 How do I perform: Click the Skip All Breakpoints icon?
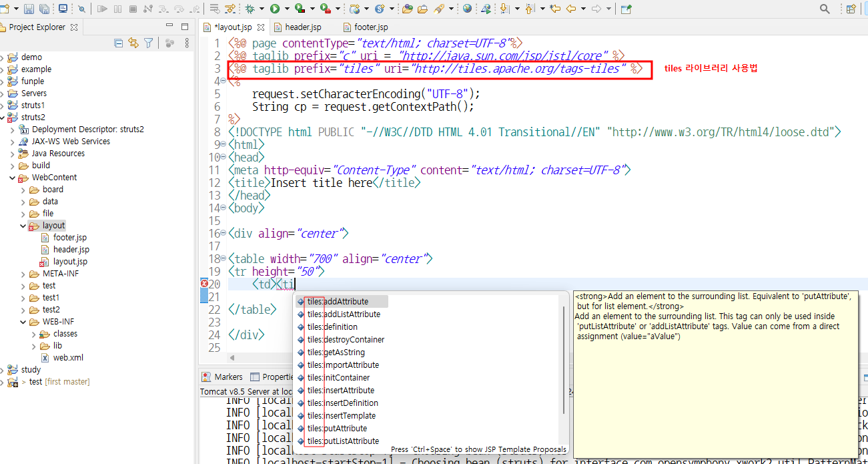(x=81, y=9)
